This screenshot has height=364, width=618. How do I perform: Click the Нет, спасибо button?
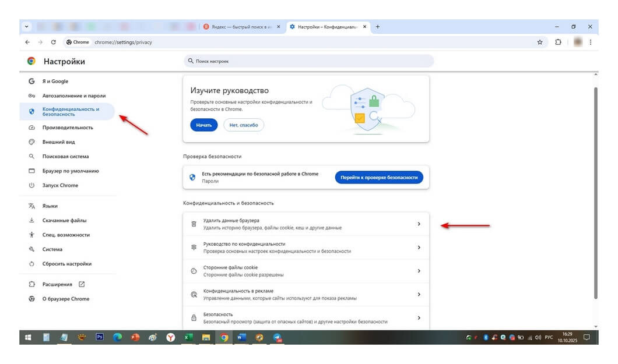click(x=244, y=125)
